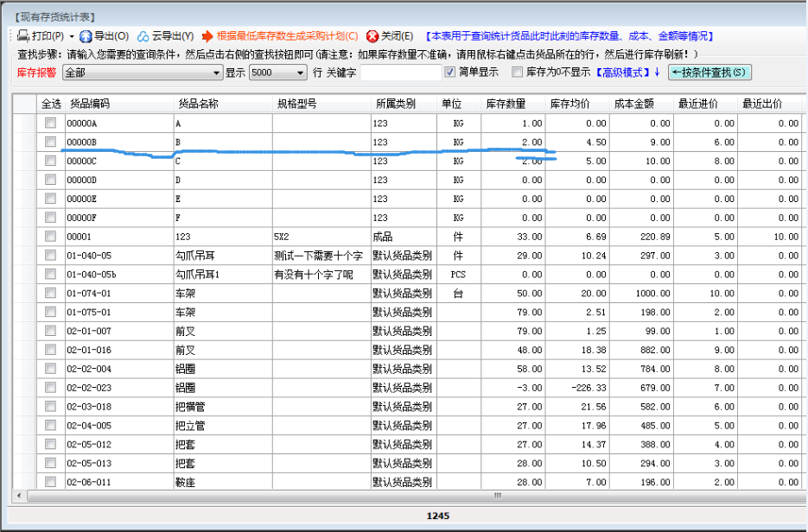The image size is (808, 532).
Task: Click the Export (导出) globe icon
Action: click(86, 36)
